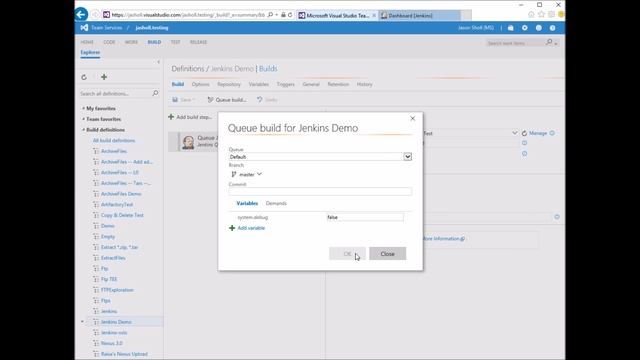This screenshot has width=640, height=360.
Task: Select the ExtractFiles definition
Action: click(x=113, y=258)
